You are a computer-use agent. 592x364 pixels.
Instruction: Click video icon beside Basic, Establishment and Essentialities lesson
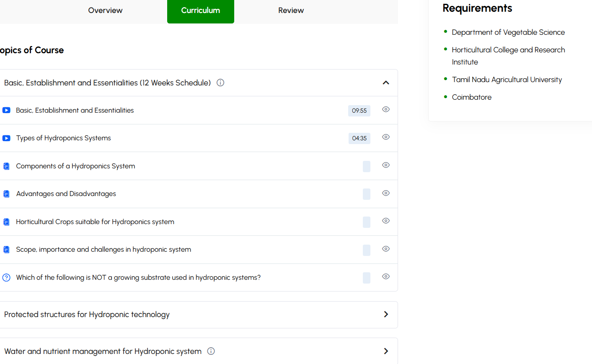coord(6,110)
